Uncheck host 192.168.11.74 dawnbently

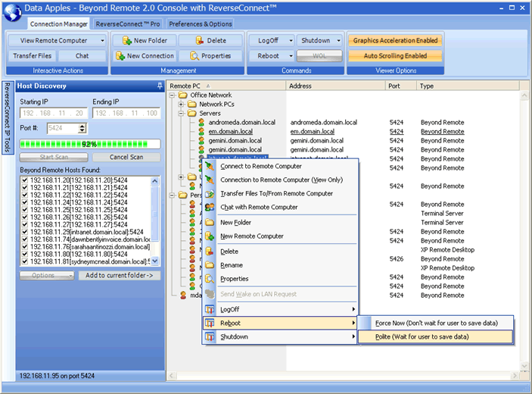24,239
